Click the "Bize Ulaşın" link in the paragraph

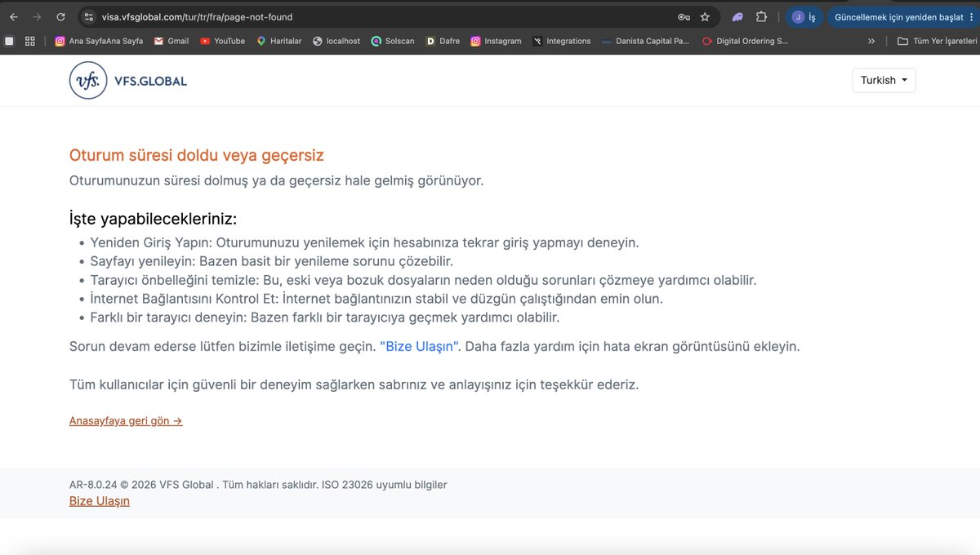pyautogui.click(x=420, y=346)
